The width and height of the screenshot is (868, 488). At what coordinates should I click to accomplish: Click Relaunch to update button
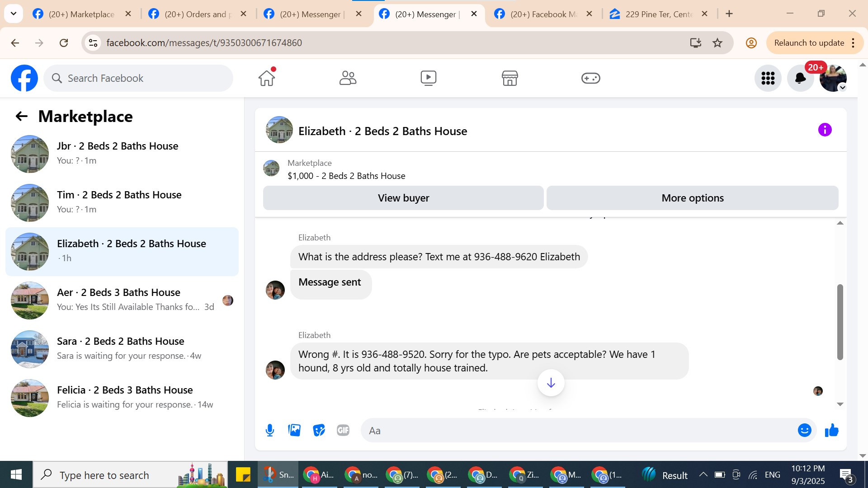tap(809, 43)
